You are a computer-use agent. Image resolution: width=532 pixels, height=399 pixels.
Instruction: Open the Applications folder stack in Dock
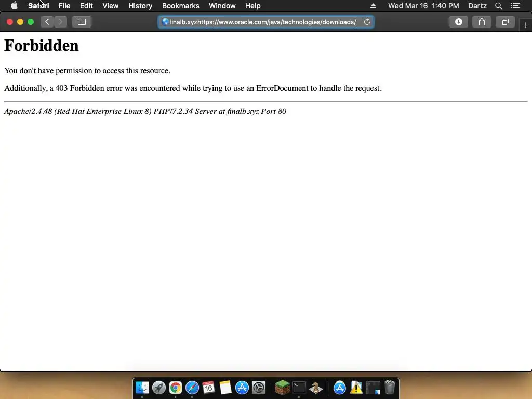pyautogui.click(x=340, y=388)
